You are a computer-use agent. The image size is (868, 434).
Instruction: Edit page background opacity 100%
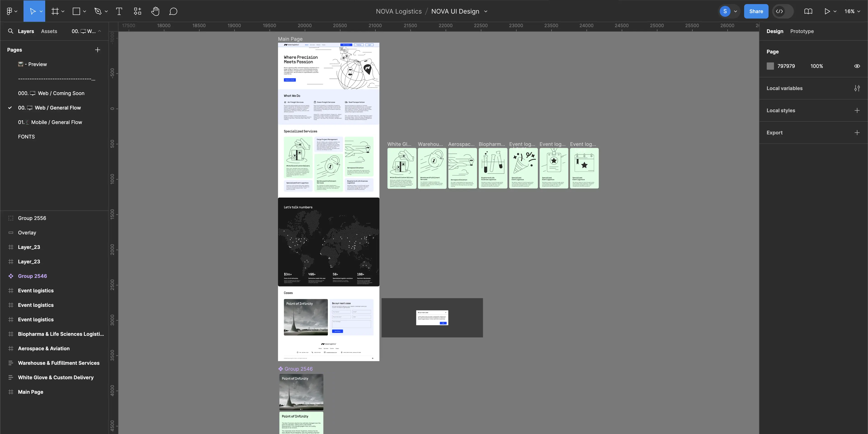(x=816, y=66)
